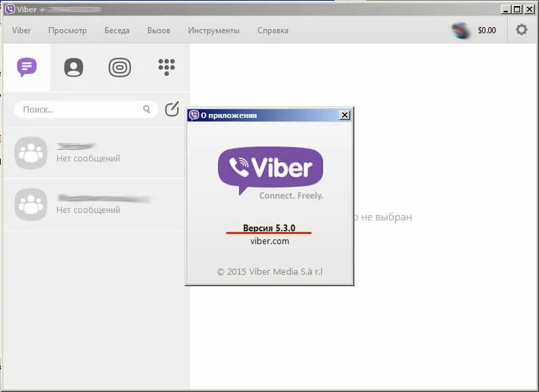Open the viber.com link

270,241
